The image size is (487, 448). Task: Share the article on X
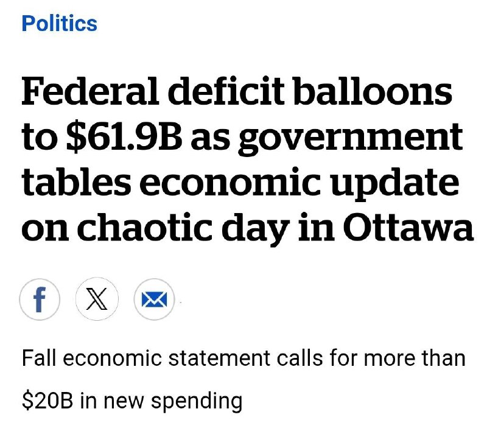pos(97,299)
